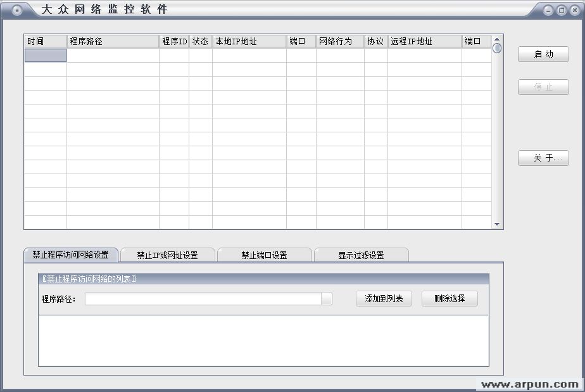The height and width of the screenshot is (392, 585).
Task: Minimize the 大众网络监控软件 window
Action: coord(548,10)
